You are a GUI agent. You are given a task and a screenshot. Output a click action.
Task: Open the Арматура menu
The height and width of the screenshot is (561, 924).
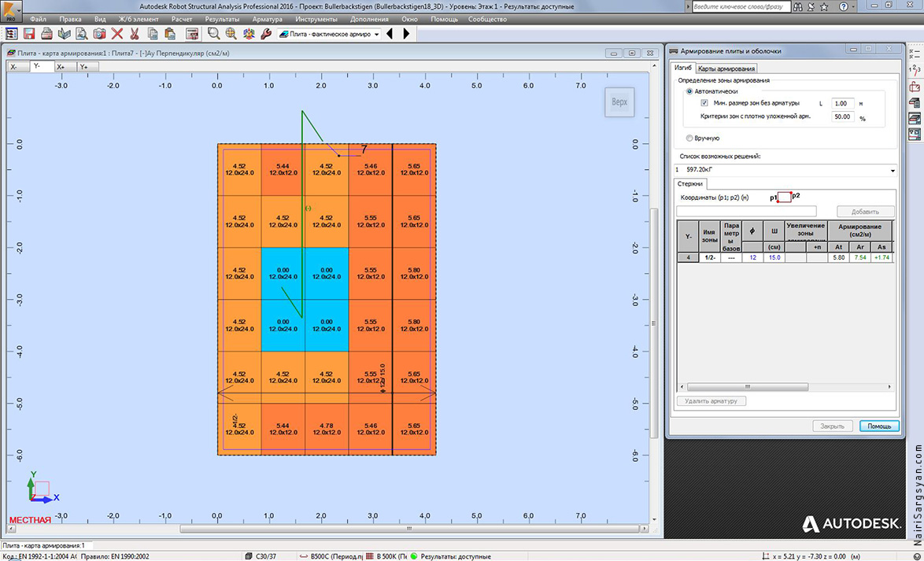pos(267,20)
